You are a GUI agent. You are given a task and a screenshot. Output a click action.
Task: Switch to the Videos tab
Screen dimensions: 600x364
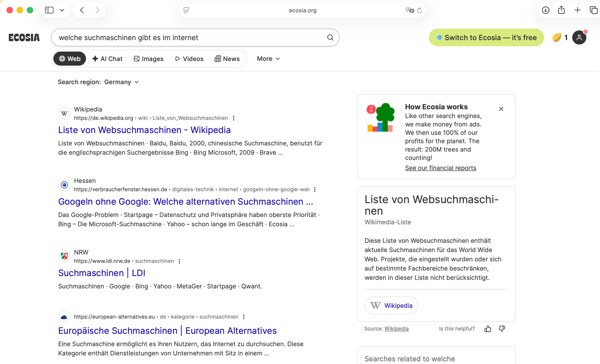(x=189, y=59)
